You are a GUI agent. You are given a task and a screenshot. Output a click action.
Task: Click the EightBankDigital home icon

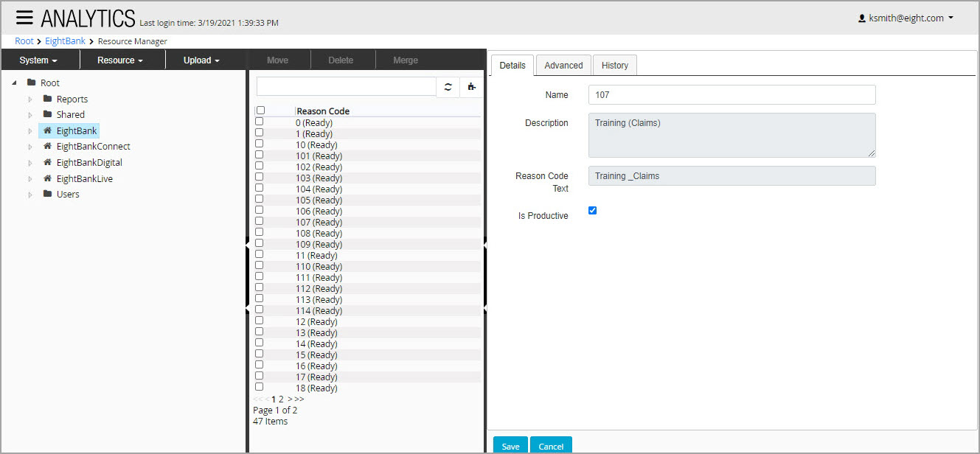coord(47,162)
